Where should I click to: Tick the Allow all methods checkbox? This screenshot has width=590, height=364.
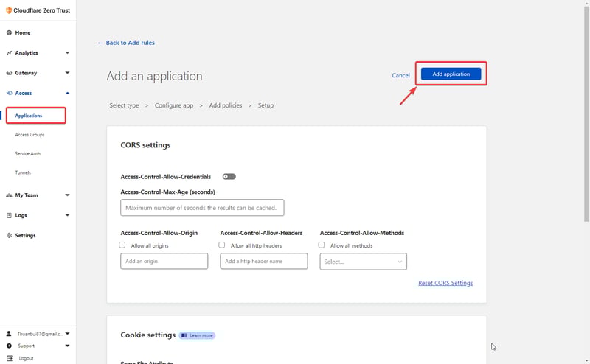322,245
